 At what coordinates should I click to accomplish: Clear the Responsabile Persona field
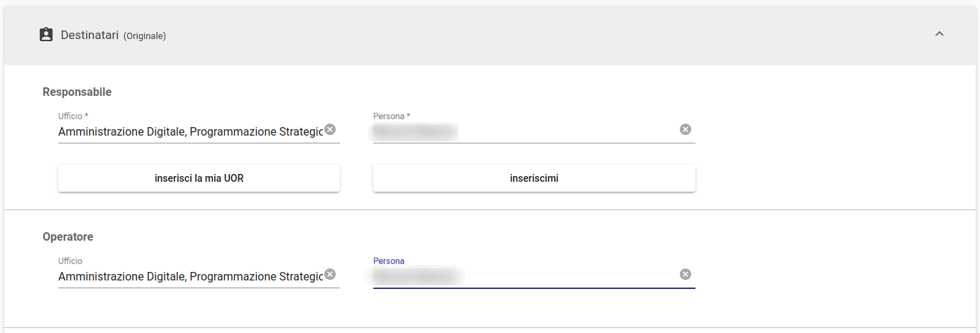pos(686,129)
